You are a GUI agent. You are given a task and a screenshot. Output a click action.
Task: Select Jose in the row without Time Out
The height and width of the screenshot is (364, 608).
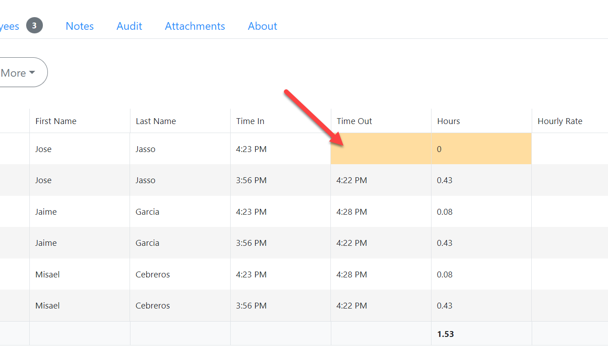coord(43,149)
